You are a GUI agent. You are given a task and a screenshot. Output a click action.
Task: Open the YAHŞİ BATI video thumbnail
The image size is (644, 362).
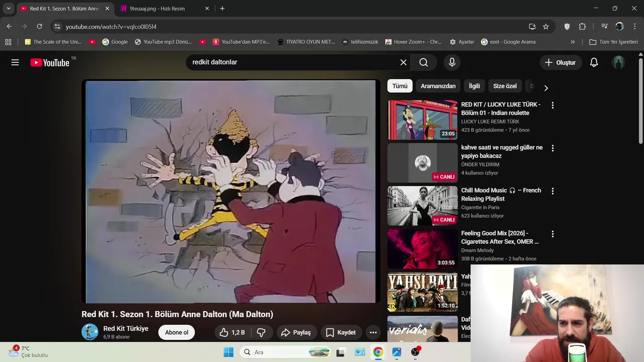tap(422, 291)
